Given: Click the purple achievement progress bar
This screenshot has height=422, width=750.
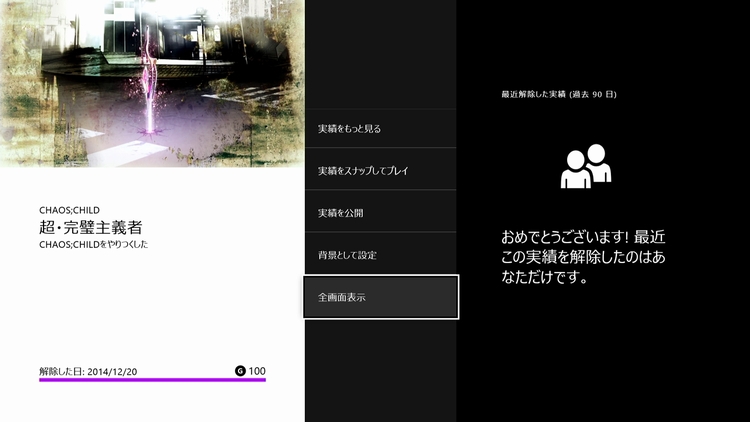Looking at the screenshot, I should tap(152, 380).
